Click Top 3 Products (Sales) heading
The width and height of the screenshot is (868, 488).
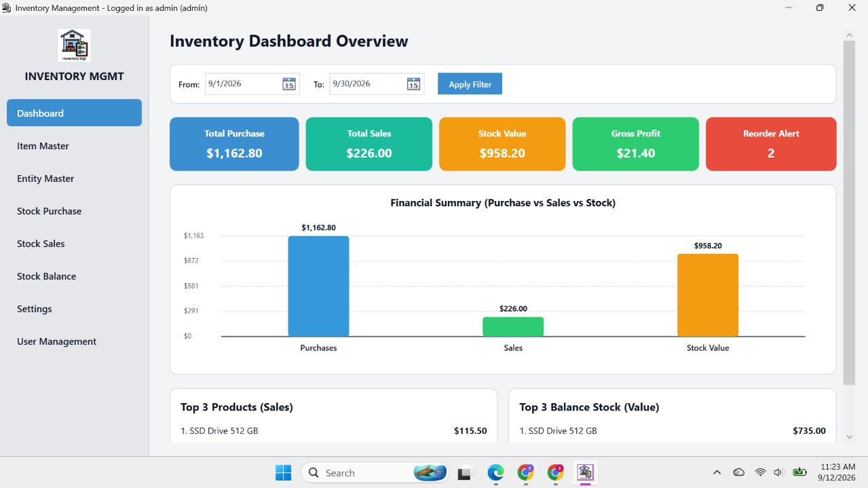[236, 407]
